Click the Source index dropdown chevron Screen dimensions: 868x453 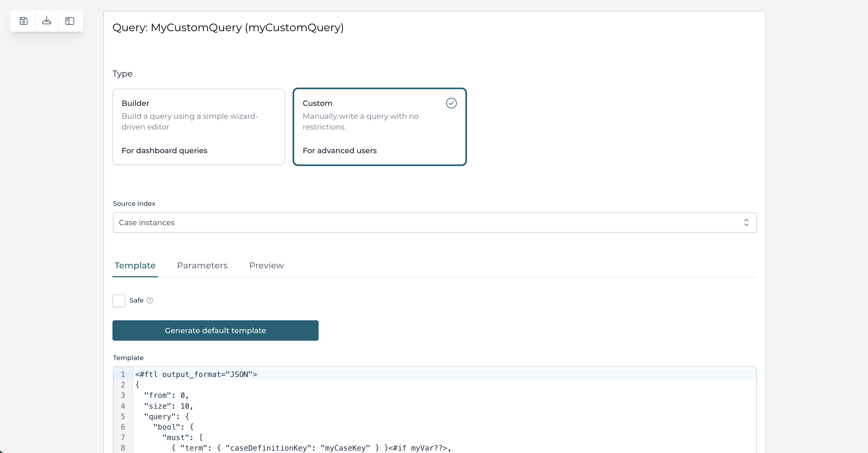click(x=747, y=222)
